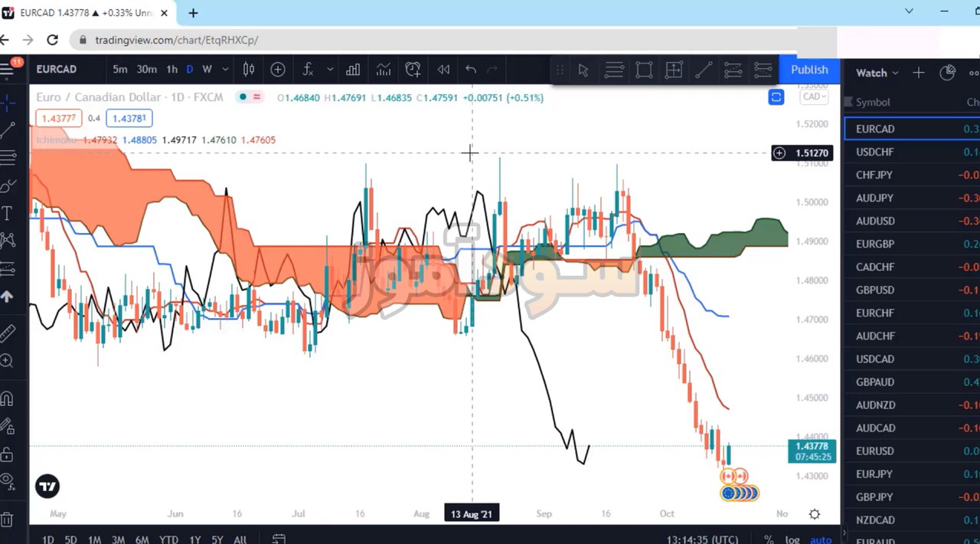Switch to the 1h timeframe
This screenshot has height=544, width=980.
tap(171, 70)
